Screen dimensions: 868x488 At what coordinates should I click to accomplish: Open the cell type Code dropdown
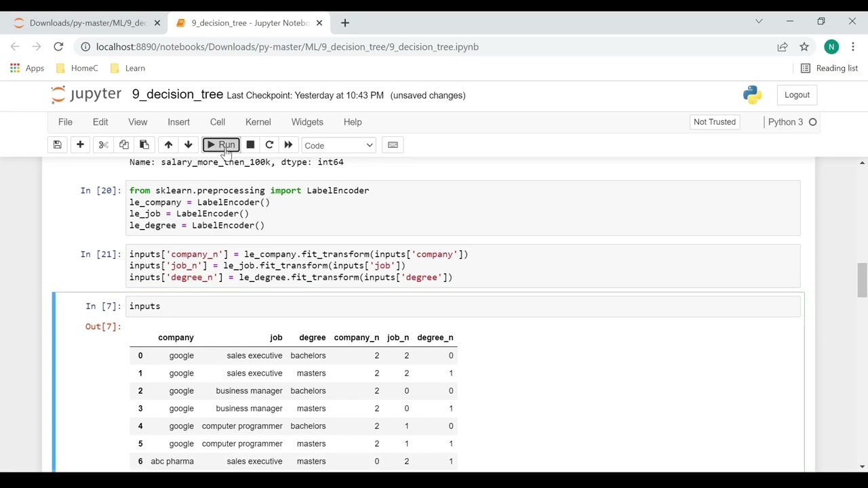[x=338, y=146]
